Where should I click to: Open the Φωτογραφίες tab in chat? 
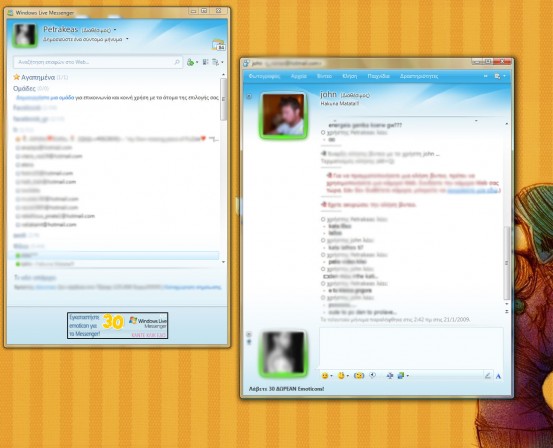click(x=264, y=76)
